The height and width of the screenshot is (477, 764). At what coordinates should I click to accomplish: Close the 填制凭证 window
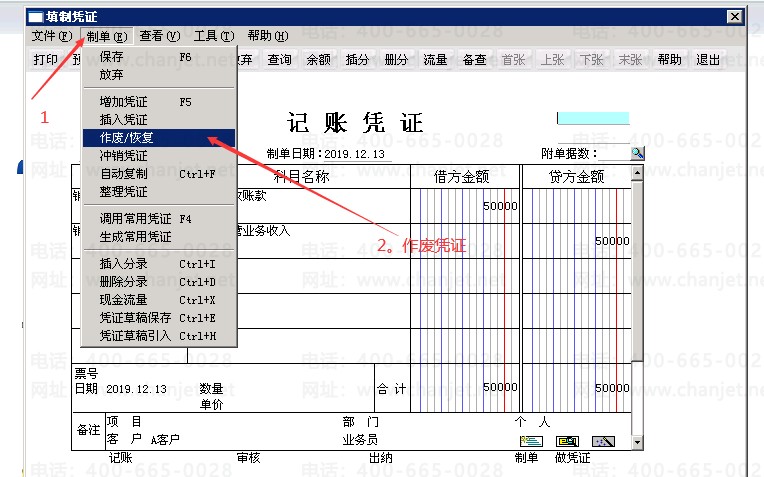735,17
